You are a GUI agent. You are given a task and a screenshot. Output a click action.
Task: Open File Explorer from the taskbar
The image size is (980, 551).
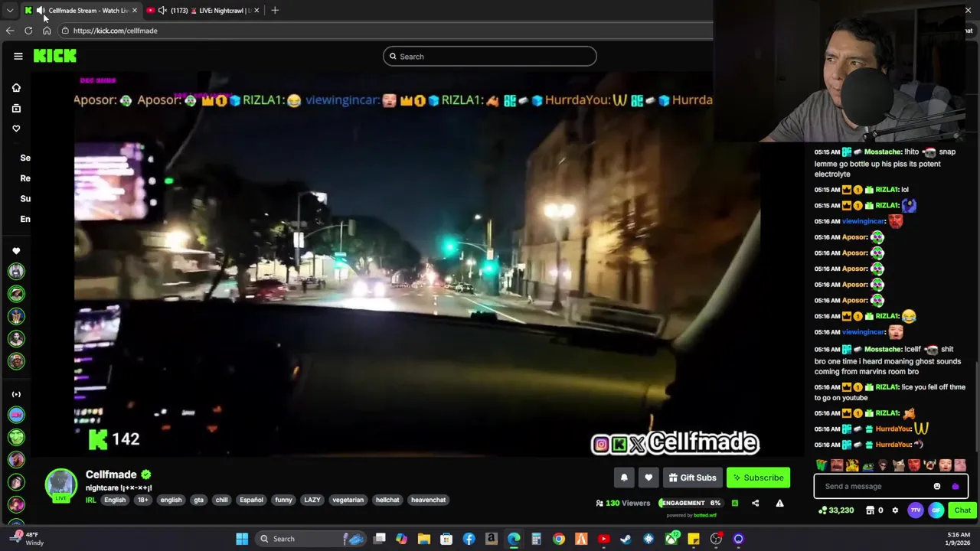coord(423,539)
